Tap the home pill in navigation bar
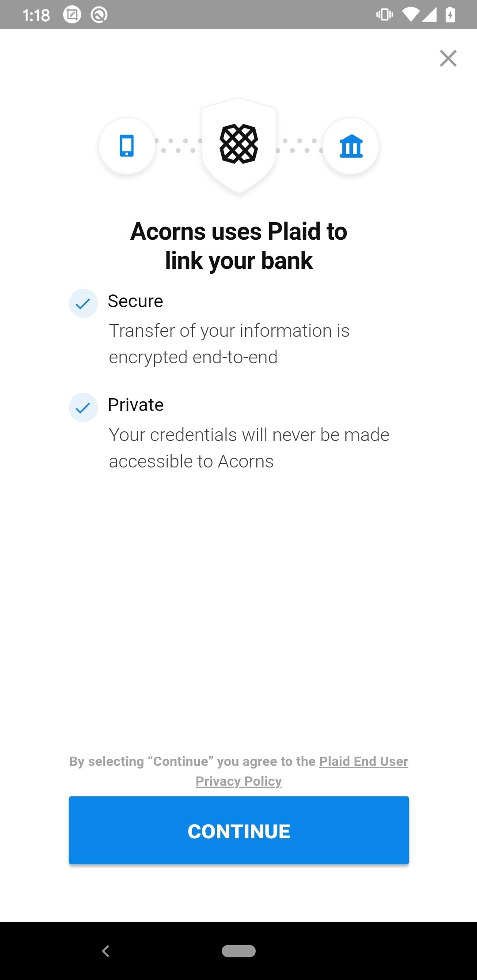Image resolution: width=477 pixels, height=980 pixels. pos(238,951)
